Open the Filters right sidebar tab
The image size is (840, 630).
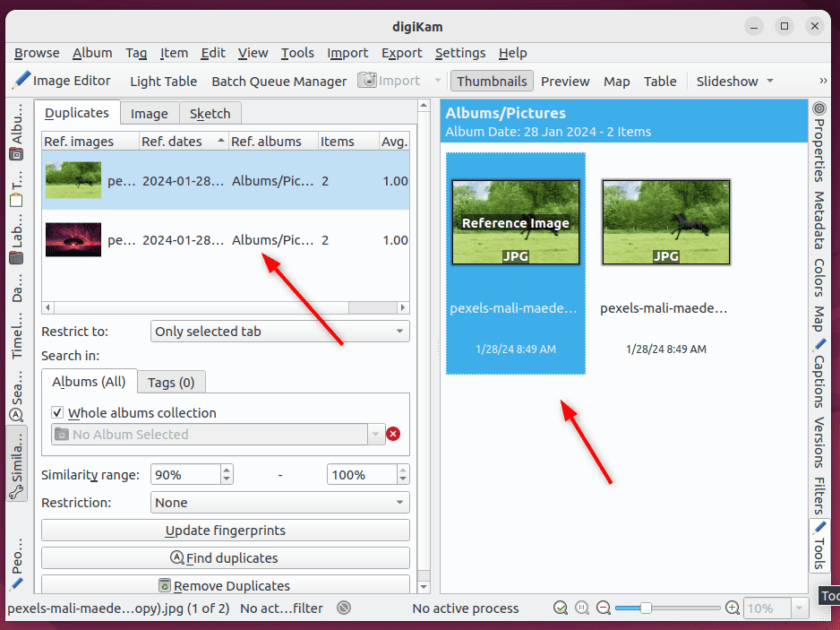tap(819, 496)
